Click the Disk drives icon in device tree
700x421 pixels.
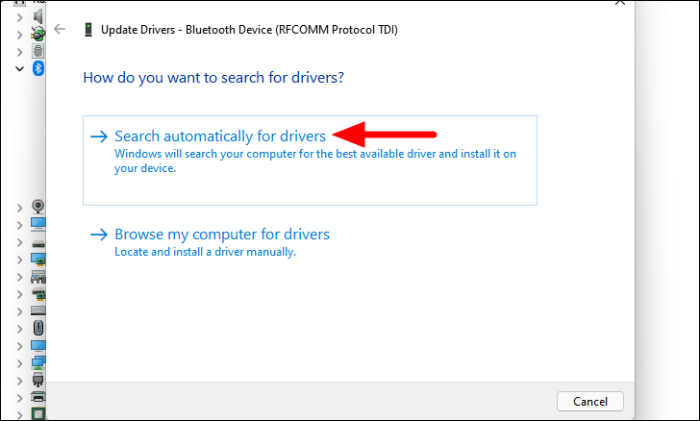tap(38, 244)
